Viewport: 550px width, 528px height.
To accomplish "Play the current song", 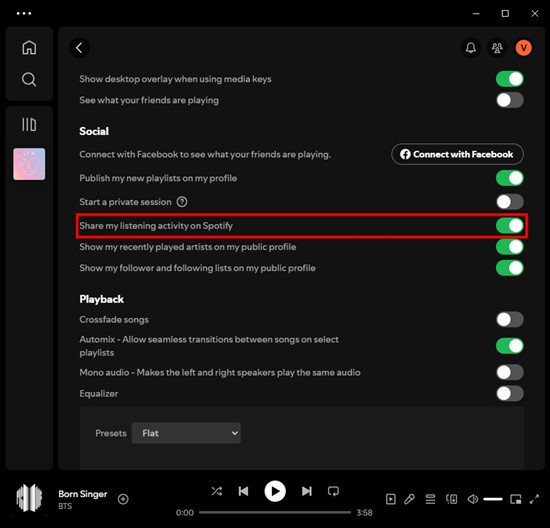I will tap(275, 491).
